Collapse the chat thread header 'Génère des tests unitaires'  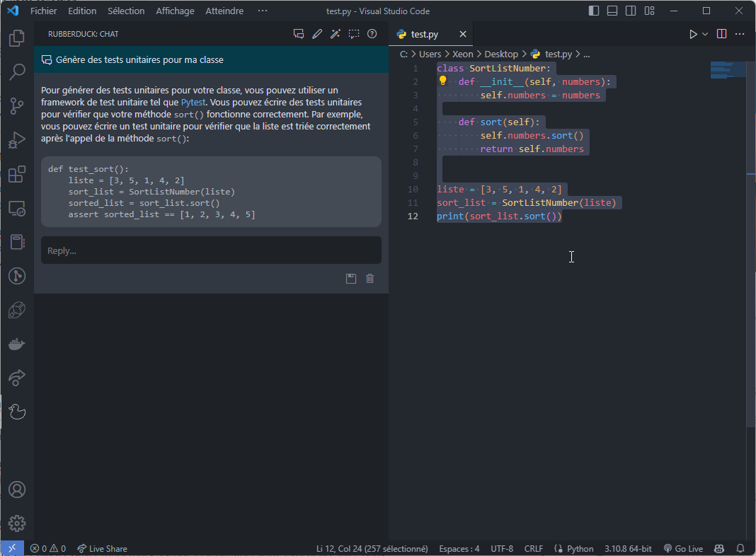tap(211, 59)
